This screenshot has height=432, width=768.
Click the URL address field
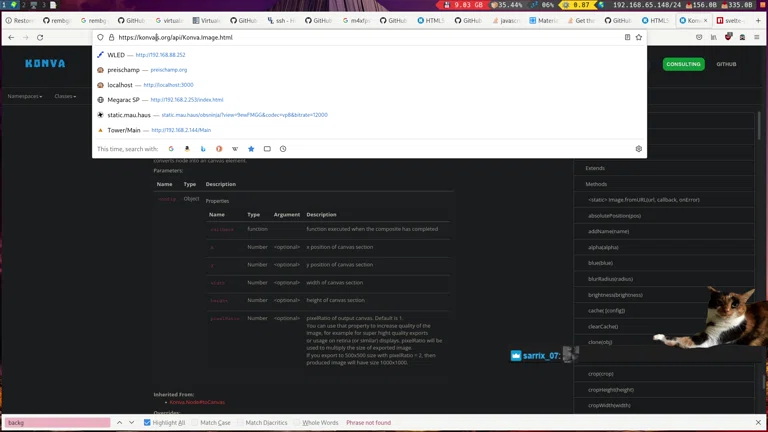pyautogui.click(x=367, y=37)
